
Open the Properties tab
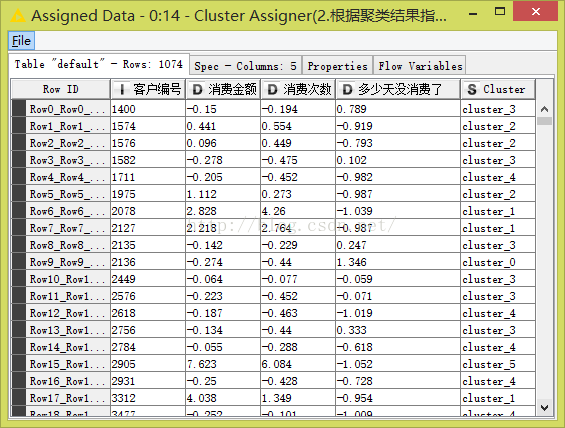(x=337, y=66)
